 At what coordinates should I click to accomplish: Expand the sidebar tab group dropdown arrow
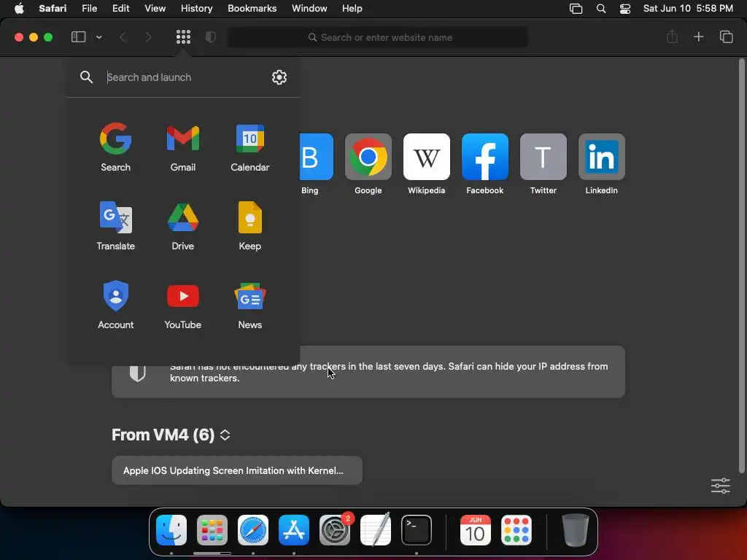coord(98,37)
